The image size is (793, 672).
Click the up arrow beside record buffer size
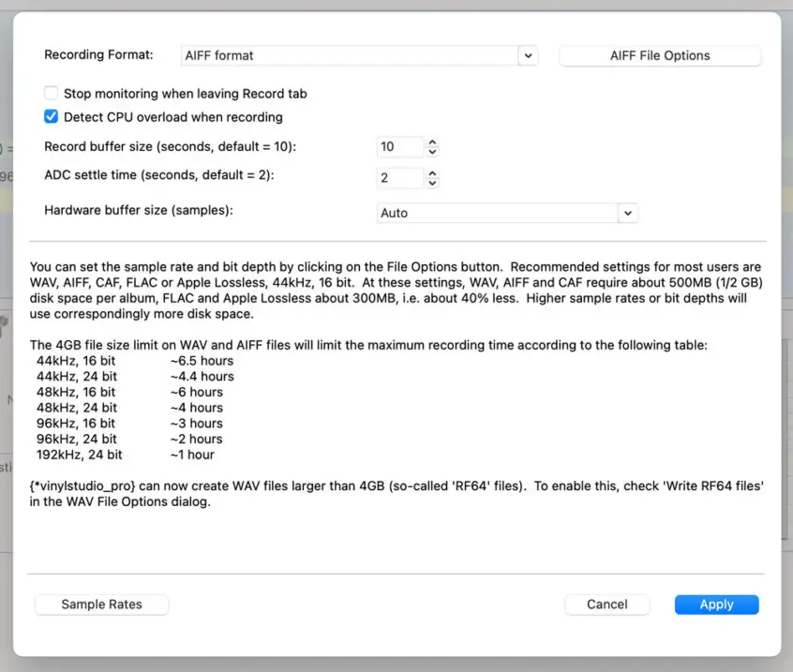click(431, 142)
